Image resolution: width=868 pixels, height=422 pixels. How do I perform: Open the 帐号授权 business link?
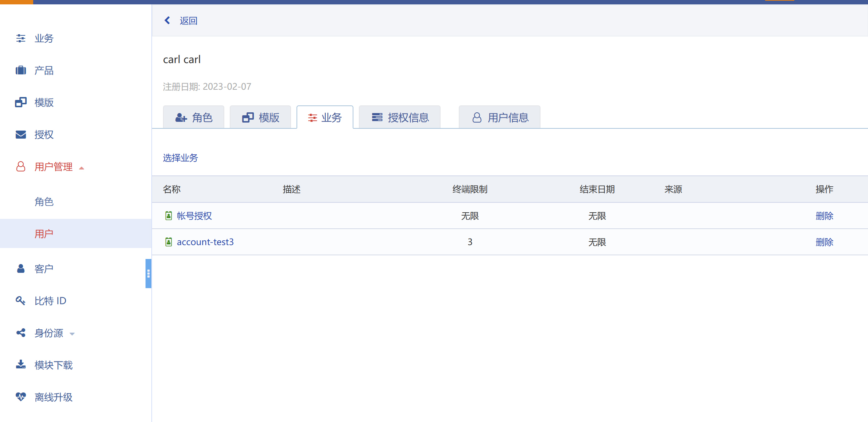tap(194, 216)
